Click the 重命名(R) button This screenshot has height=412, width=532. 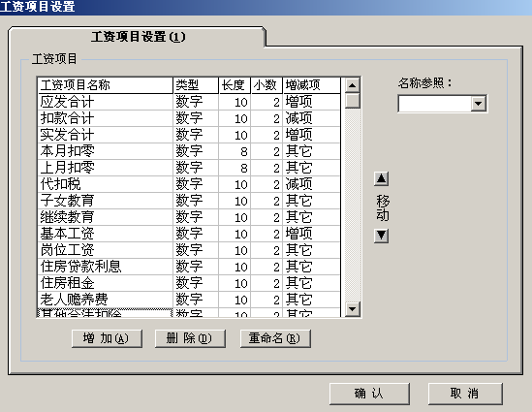(275, 338)
